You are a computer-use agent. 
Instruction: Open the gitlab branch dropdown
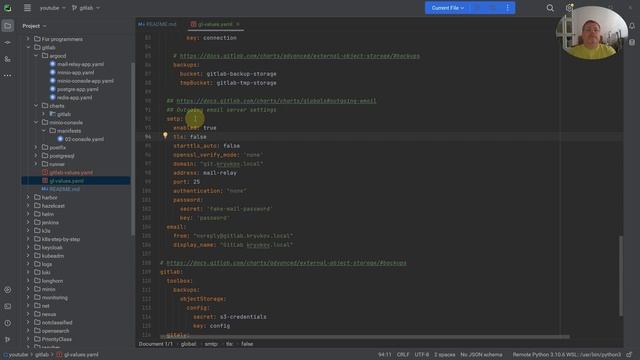(86, 8)
